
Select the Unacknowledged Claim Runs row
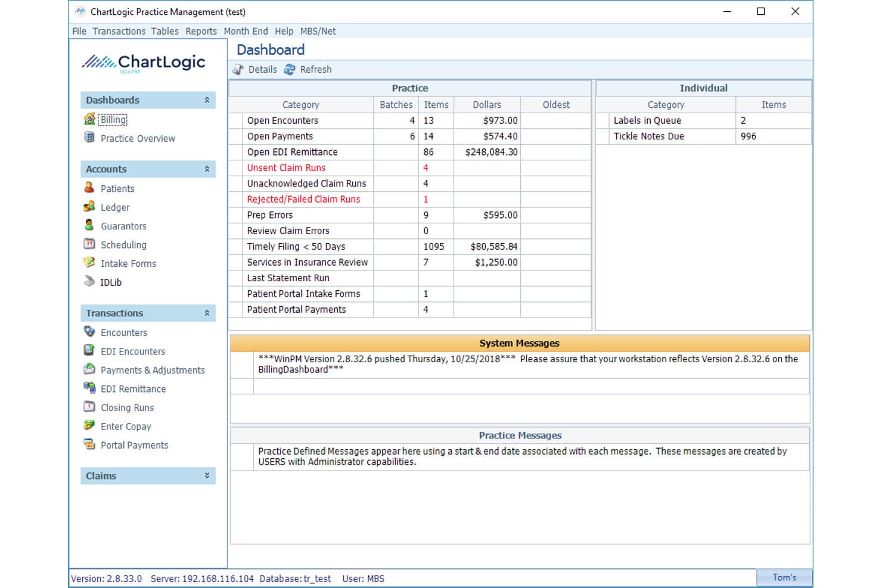click(410, 183)
